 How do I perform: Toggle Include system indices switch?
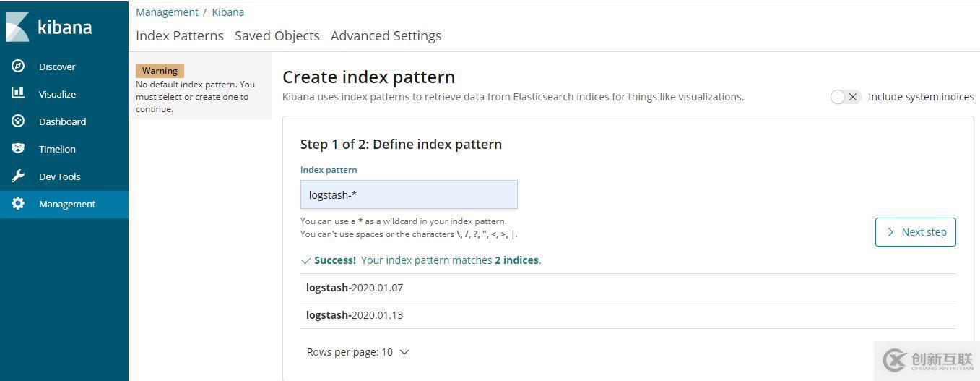click(x=845, y=97)
